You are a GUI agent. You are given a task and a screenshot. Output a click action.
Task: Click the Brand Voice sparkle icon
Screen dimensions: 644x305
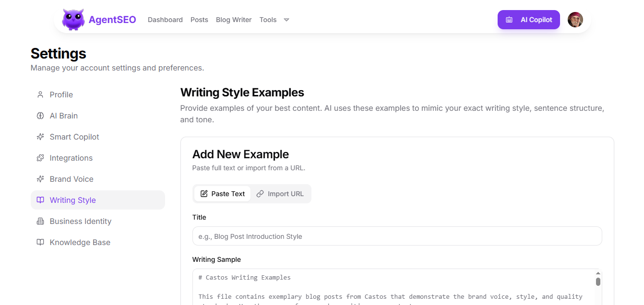40,179
